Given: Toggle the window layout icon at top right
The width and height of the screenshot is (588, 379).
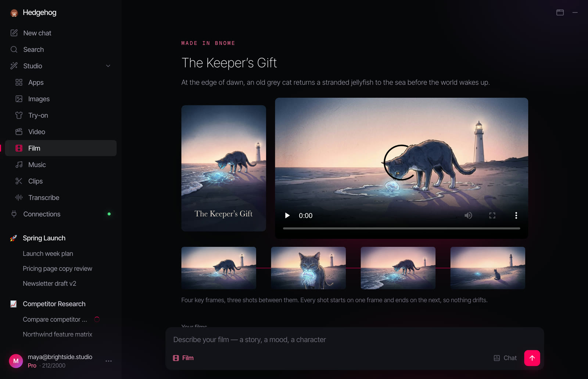Looking at the screenshot, I should tap(560, 13).
